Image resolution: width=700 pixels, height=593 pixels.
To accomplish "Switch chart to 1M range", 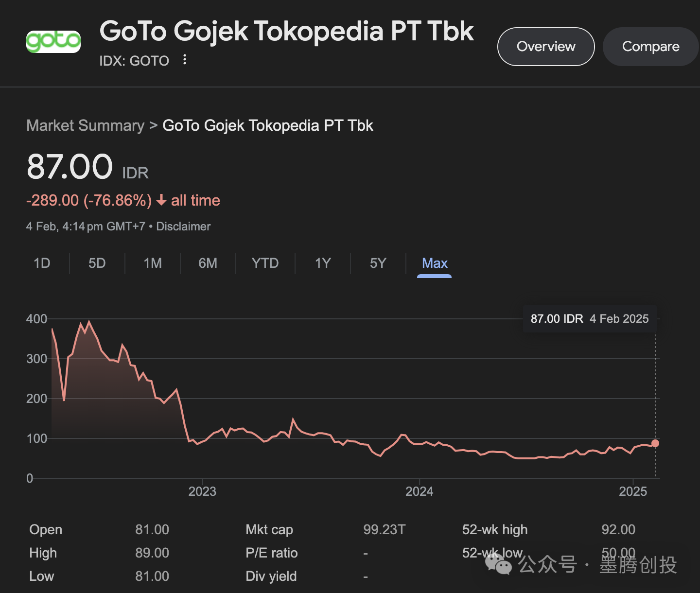I will tap(153, 263).
